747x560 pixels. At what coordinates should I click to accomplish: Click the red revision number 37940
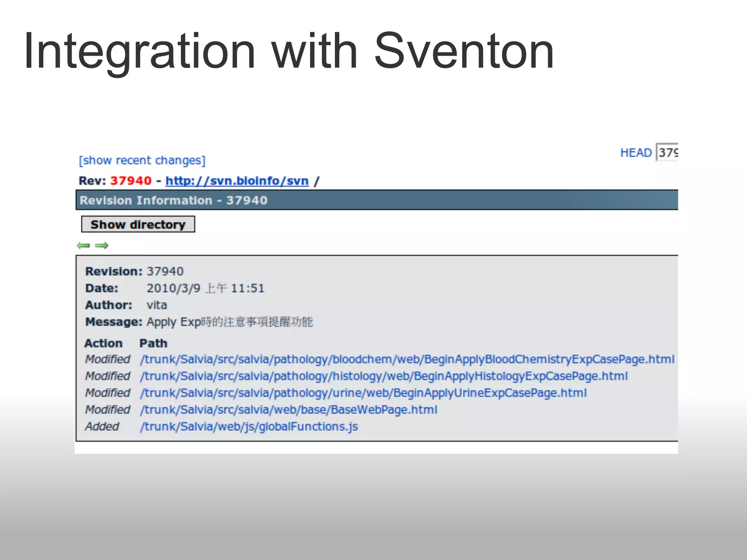tap(131, 181)
